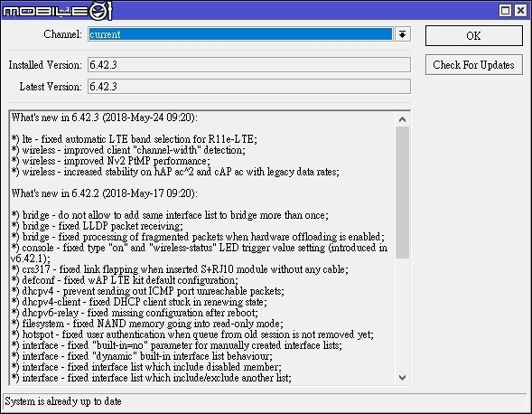Viewport: 532px width, 414px height.
Task: Click Check For Updates button
Action: [x=473, y=64]
